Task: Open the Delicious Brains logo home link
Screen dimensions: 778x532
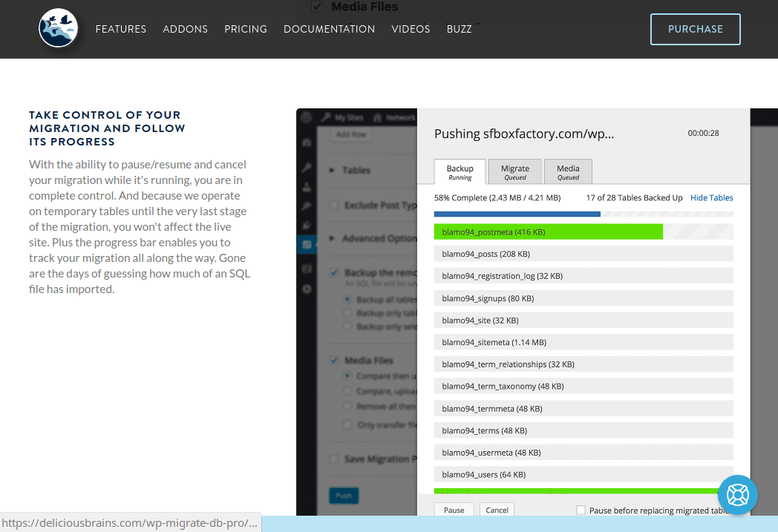Action: pos(58,27)
